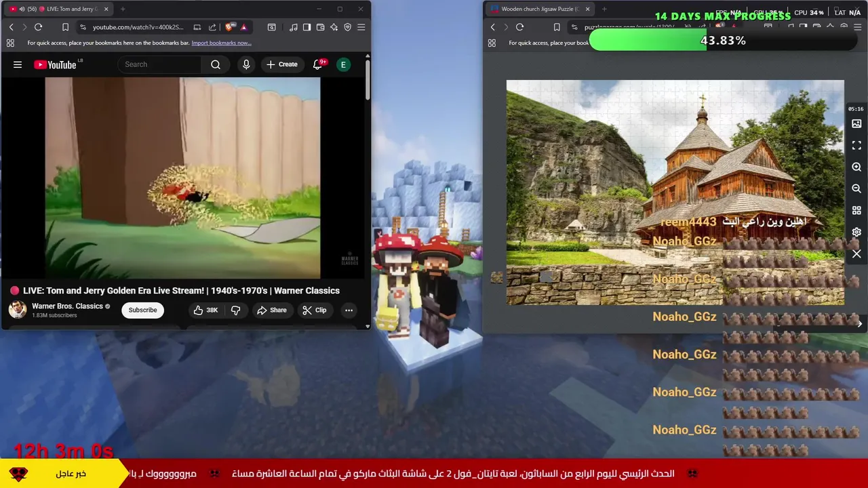Zoom out on the puzzle
The width and height of the screenshot is (868, 488).
point(856,188)
